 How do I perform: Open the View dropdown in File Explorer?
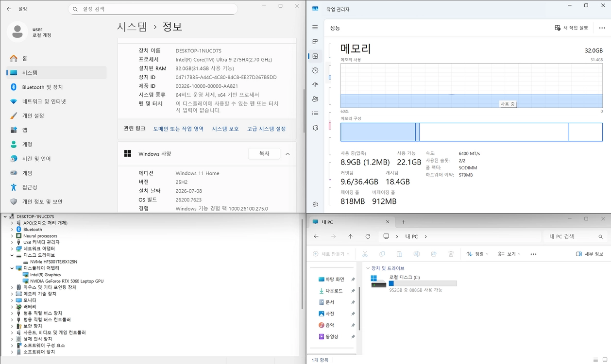pos(509,254)
